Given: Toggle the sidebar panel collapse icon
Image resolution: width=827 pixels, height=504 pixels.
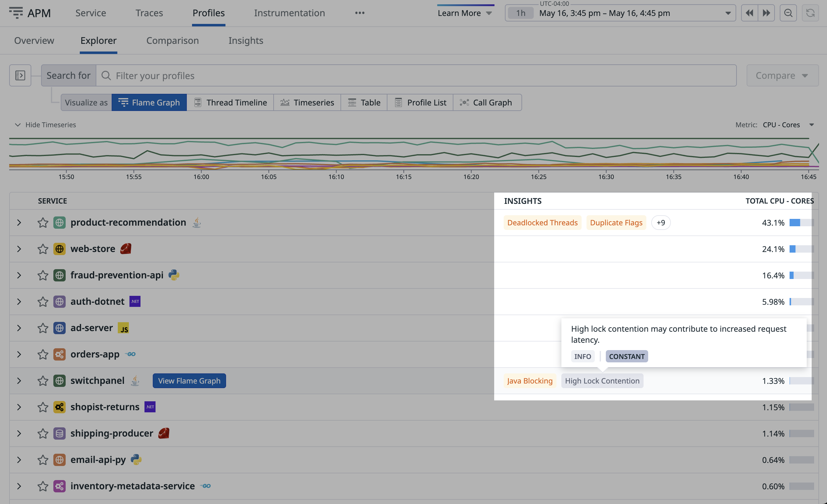Looking at the screenshot, I should coord(20,75).
